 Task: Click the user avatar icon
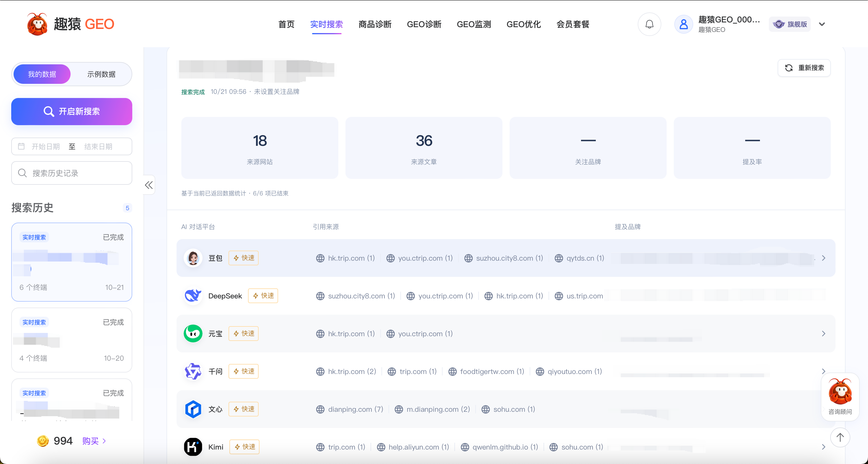click(683, 24)
